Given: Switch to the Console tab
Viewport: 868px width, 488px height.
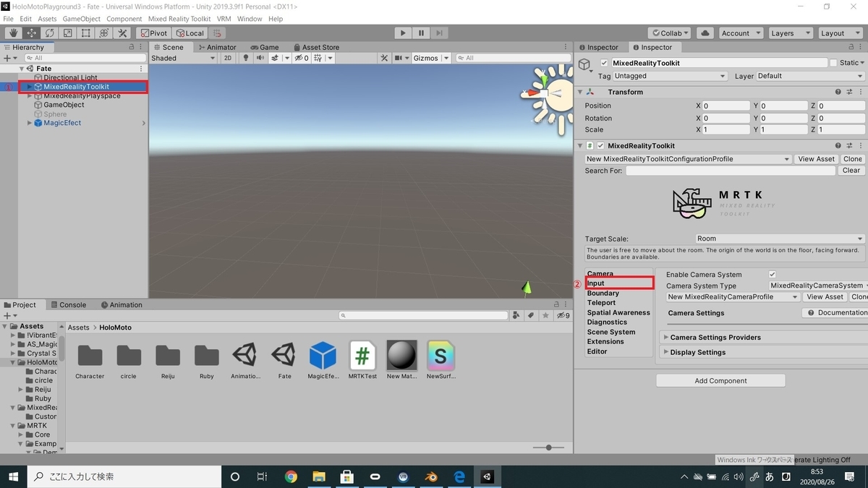Looking at the screenshot, I should (68, 305).
